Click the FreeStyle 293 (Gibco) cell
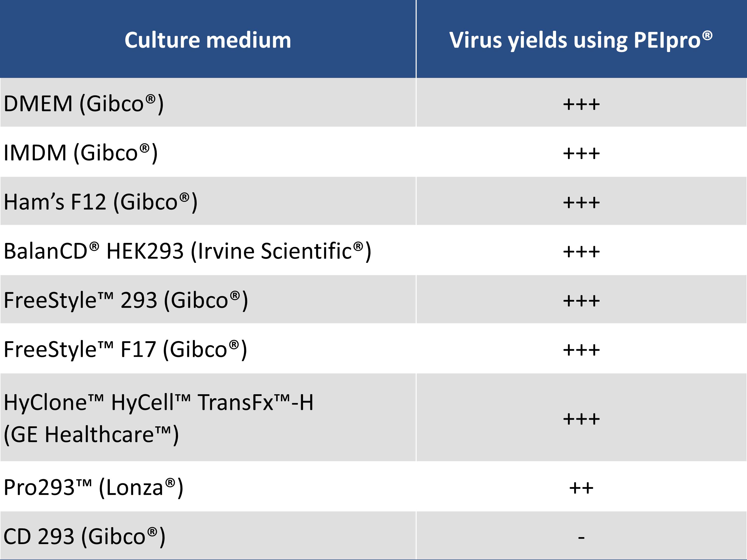The image size is (747, 560). click(x=126, y=300)
